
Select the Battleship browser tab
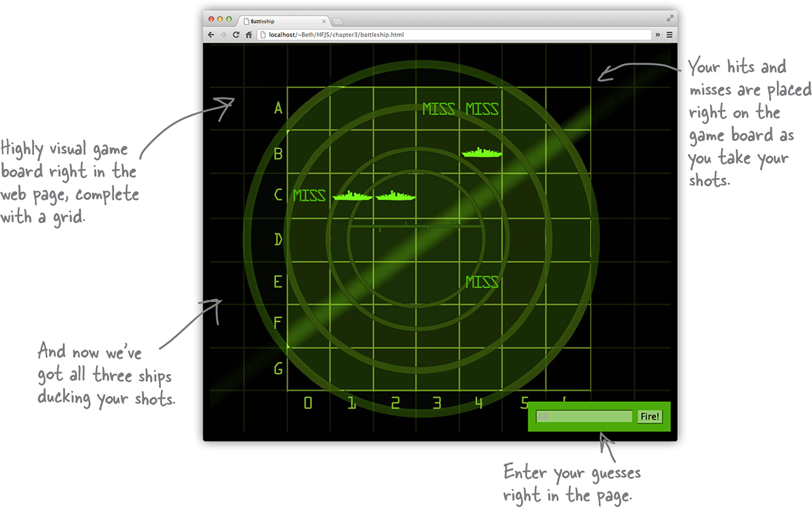coord(284,21)
